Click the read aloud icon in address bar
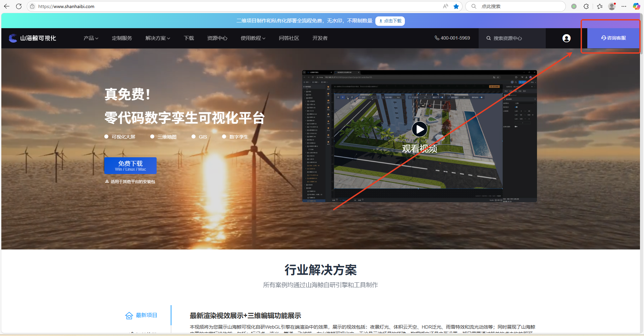The width and height of the screenshot is (644, 336). tap(445, 6)
